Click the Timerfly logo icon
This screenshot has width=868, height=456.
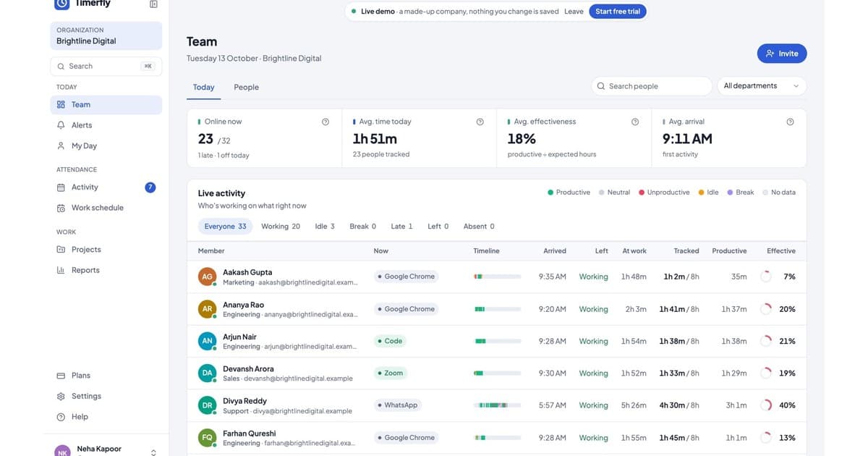61,4
